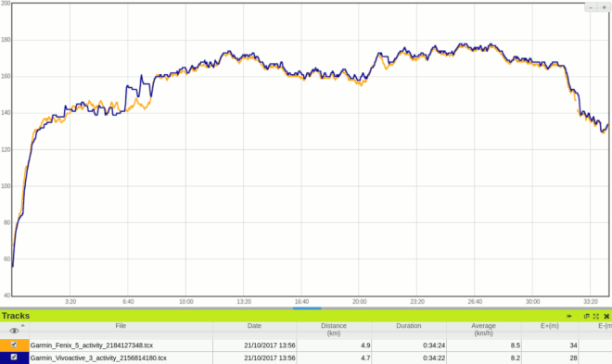Image resolution: width=612 pixels, height=364 pixels.
Task: Click the Tracks panel arrow icon
Action: 569,316
